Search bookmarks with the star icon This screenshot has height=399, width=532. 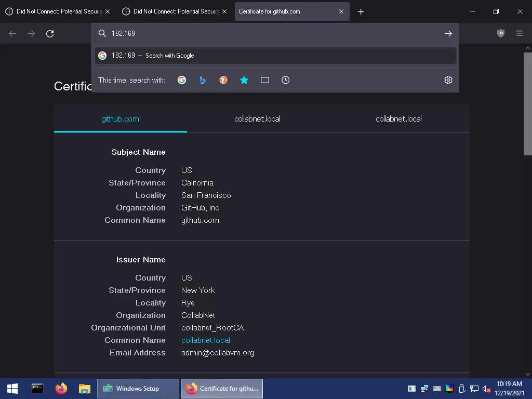click(x=244, y=80)
